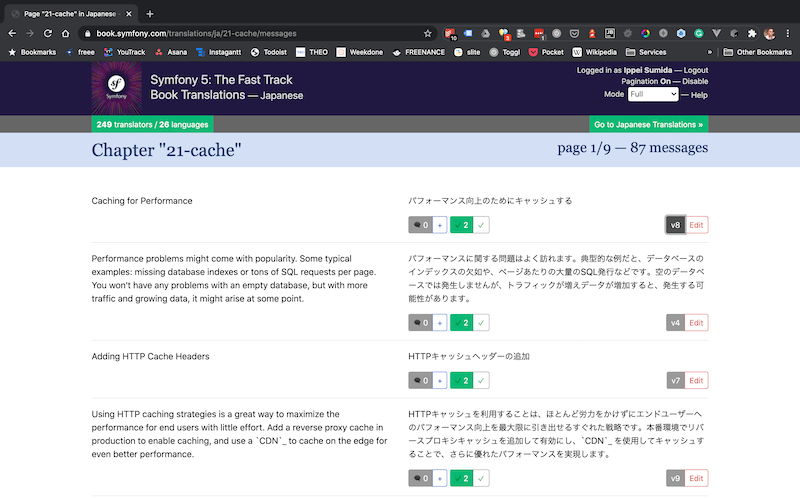Approve the 'Performance problems' paragraph translation
This screenshot has width=800, height=500.
(481, 323)
